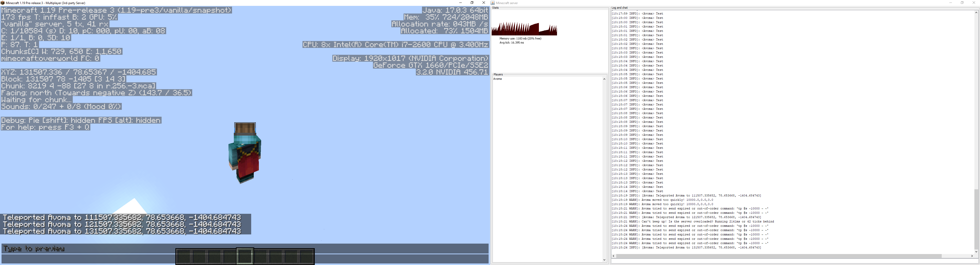
Task: Click 'Memory use: 1183 mb (20% free)' text
Action: [520, 38]
